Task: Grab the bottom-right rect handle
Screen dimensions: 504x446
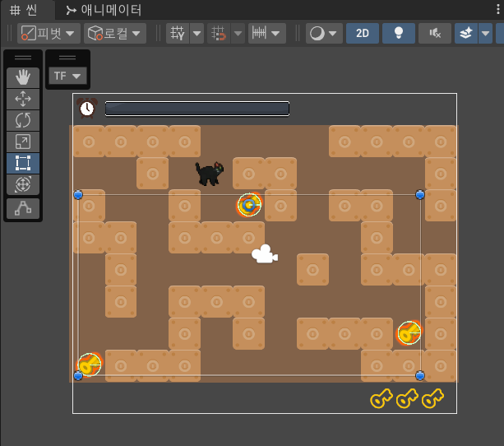Action: pyautogui.click(x=420, y=375)
